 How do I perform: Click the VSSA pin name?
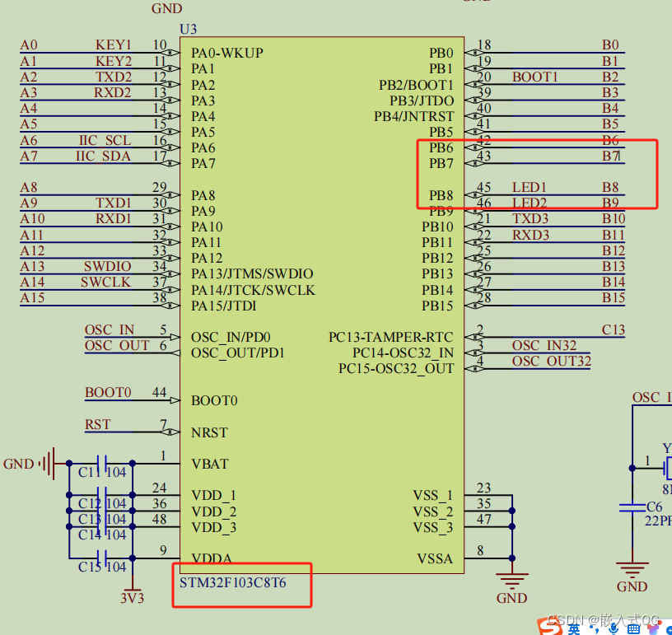click(435, 558)
